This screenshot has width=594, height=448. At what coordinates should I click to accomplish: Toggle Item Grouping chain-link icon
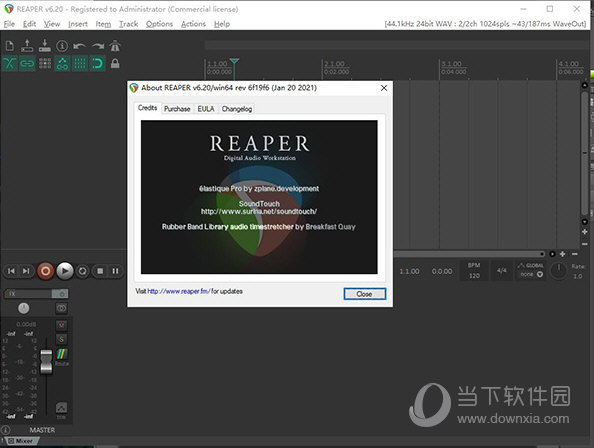pos(27,63)
